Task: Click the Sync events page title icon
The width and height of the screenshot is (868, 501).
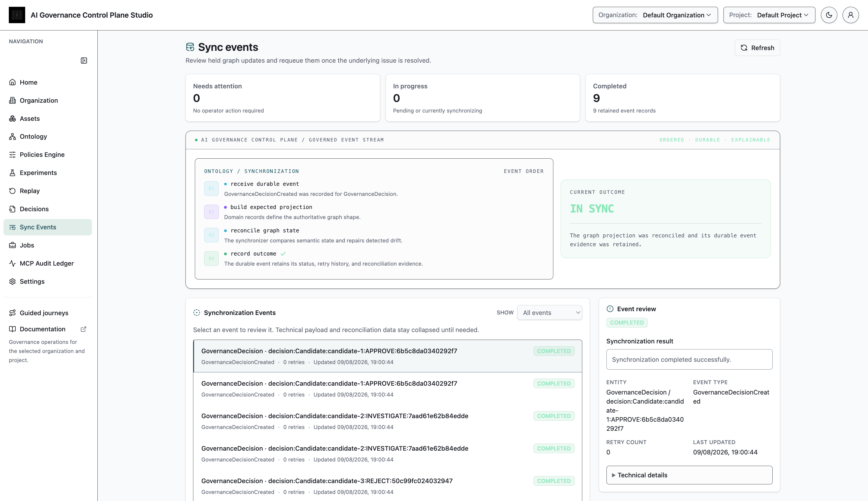Action: click(x=190, y=47)
